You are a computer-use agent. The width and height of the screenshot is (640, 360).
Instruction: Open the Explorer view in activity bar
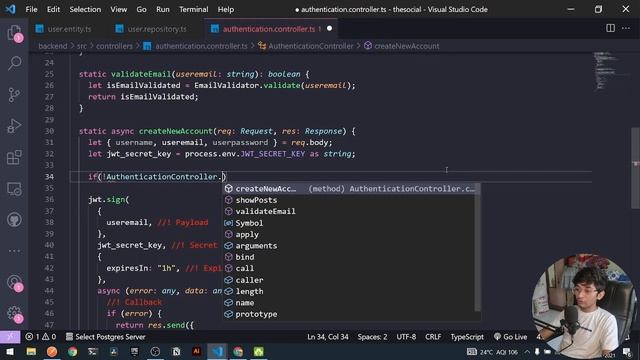14,33
